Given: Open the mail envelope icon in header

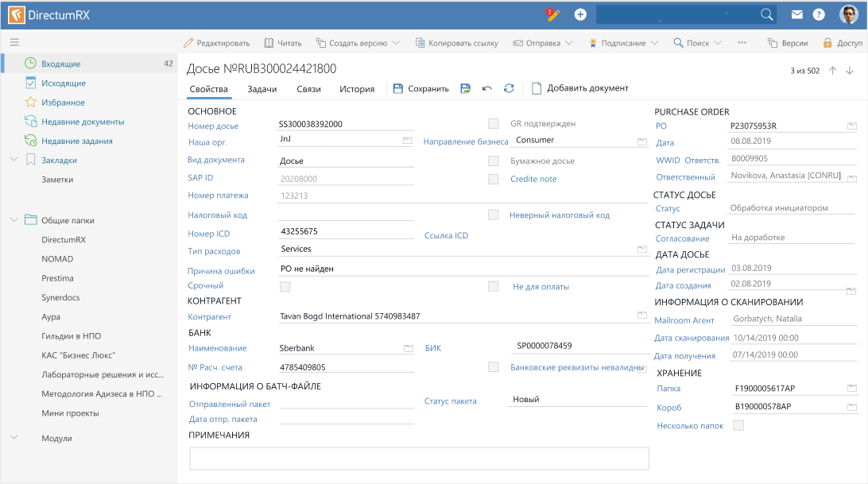Looking at the screenshot, I should [x=797, y=15].
